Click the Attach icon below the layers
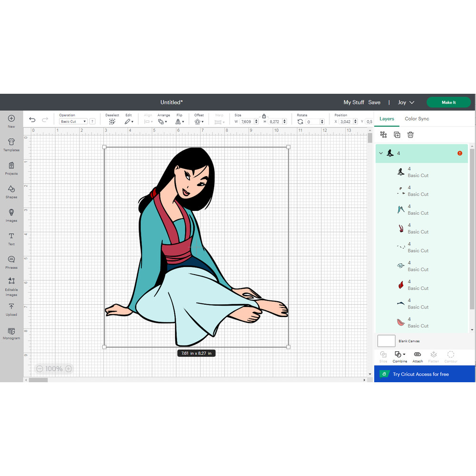The image size is (476, 476). point(417,357)
